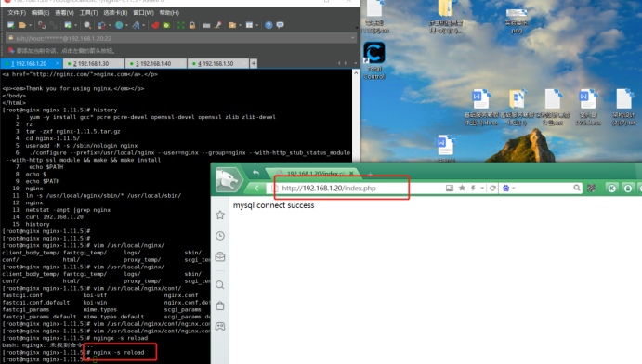Click the Disconnect icon in Xshell toolbar

(x=42, y=25)
